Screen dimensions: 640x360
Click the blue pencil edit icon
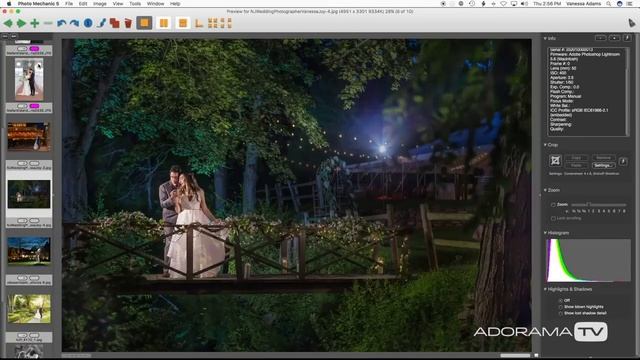coord(102,23)
